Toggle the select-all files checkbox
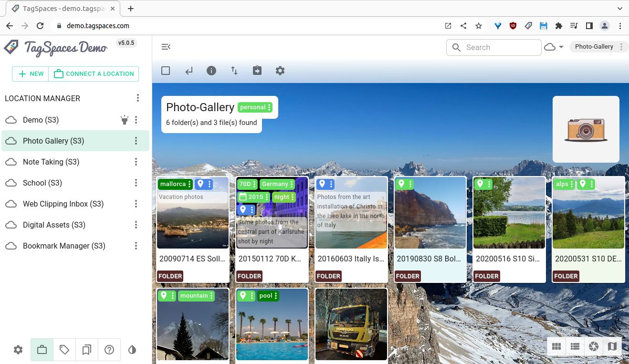Image resolution: width=629 pixels, height=364 pixels. pyautogui.click(x=166, y=71)
